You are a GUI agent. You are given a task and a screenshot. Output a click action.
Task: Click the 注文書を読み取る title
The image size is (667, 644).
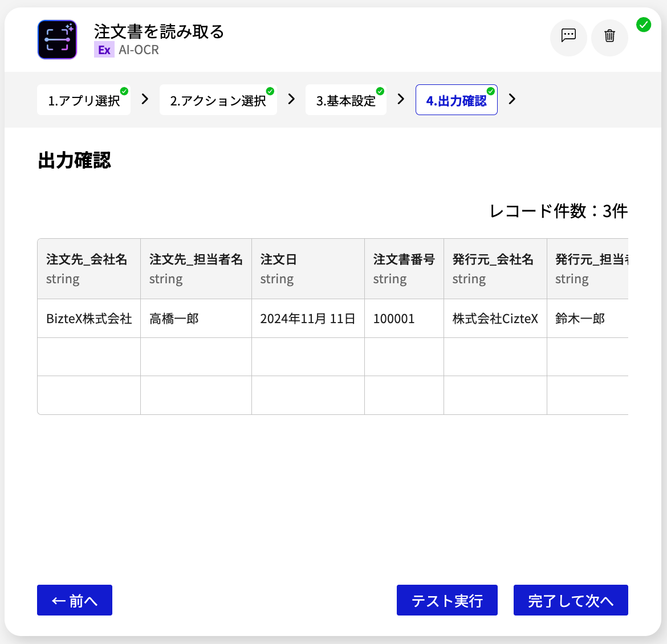coord(158,31)
